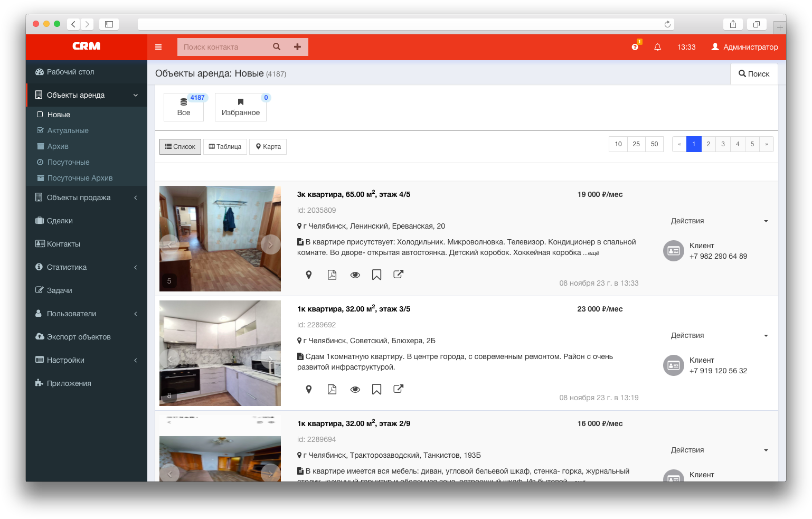Reload page in browser address bar
The image size is (812, 519).
(x=667, y=24)
